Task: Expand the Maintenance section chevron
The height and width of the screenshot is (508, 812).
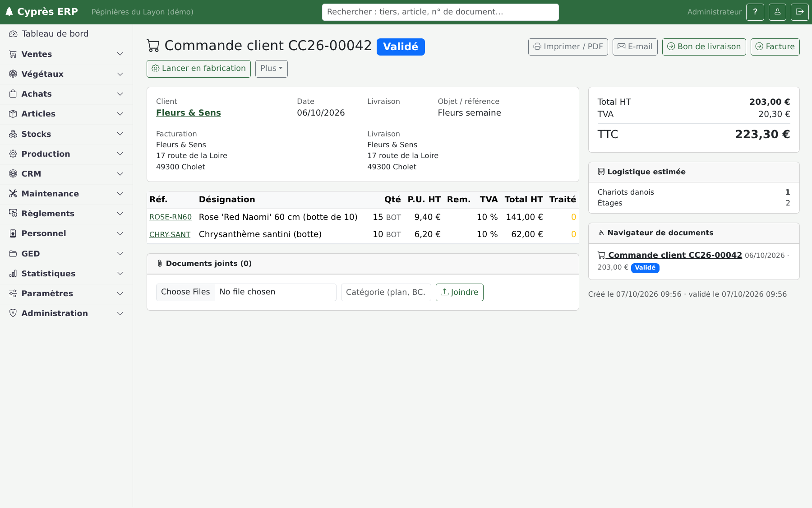Action: [x=120, y=194]
